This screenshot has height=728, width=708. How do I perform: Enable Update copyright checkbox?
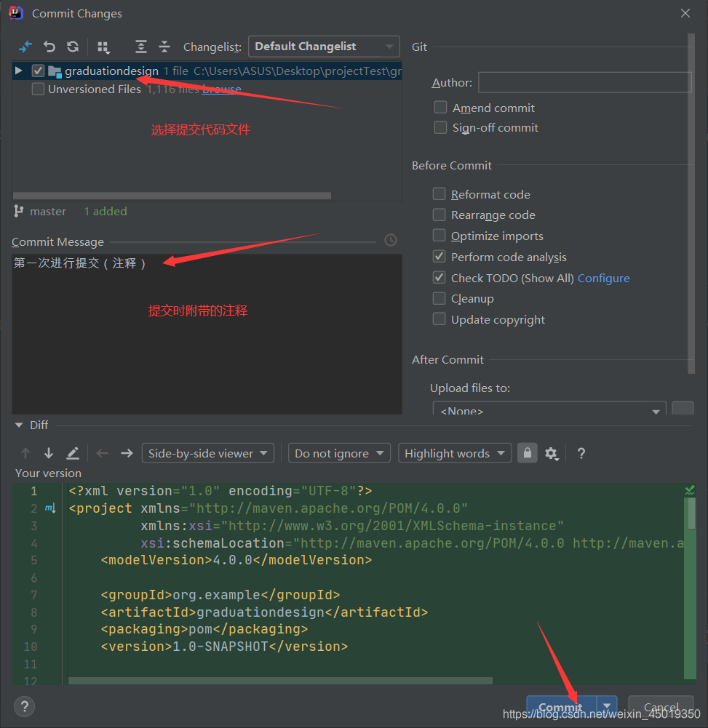[x=439, y=319]
